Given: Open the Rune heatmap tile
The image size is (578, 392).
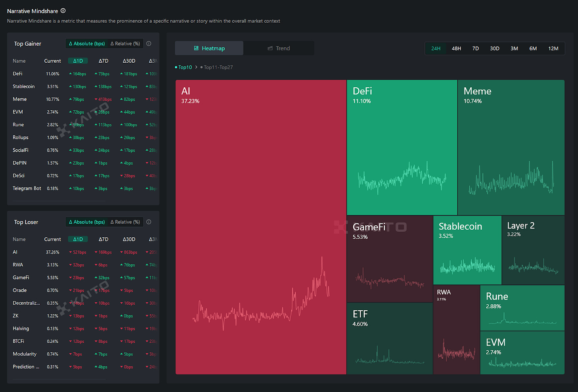Looking at the screenshot, I should tap(522, 308).
